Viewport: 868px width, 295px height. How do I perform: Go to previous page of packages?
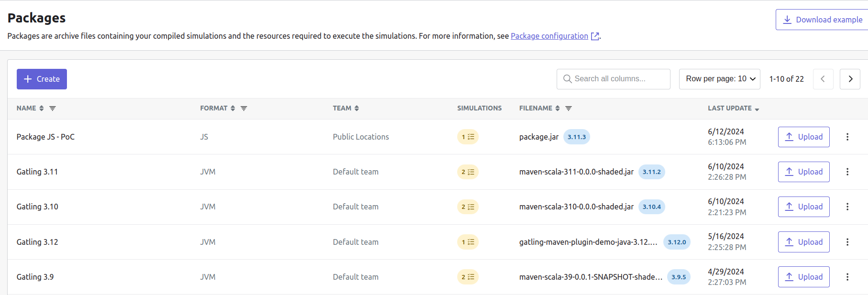823,79
